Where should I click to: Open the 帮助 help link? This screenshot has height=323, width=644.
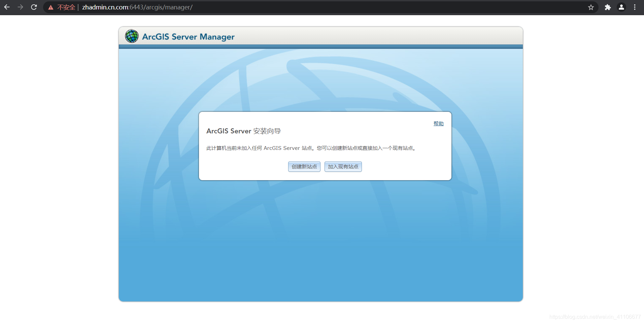click(x=438, y=124)
